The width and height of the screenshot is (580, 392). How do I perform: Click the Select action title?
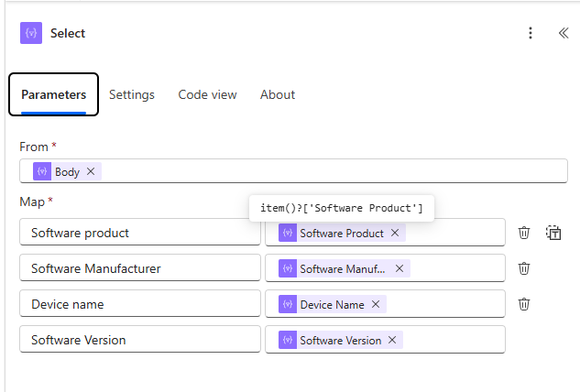pyautogui.click(x=68, y=33)
